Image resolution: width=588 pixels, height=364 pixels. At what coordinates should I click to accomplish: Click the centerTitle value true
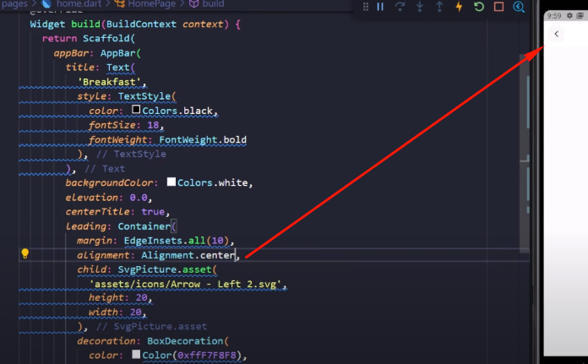point(153,211)
